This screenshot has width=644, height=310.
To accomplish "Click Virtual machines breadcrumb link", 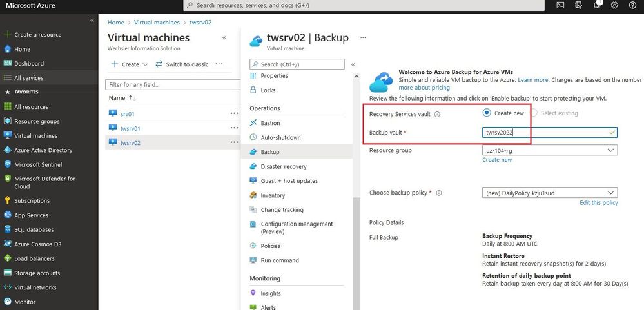I will (x=157, y=23).
